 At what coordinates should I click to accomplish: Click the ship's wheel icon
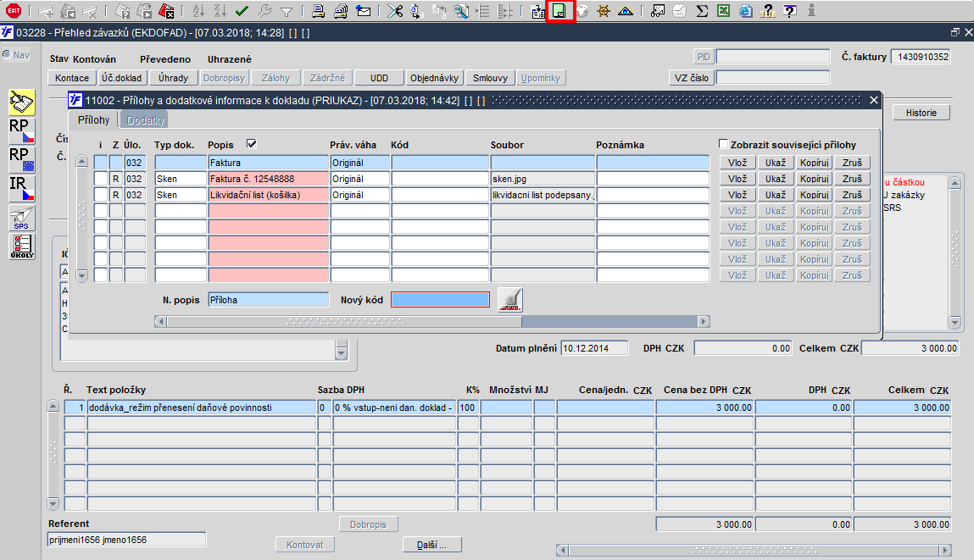pyautogui.click(x=604, y=10)
